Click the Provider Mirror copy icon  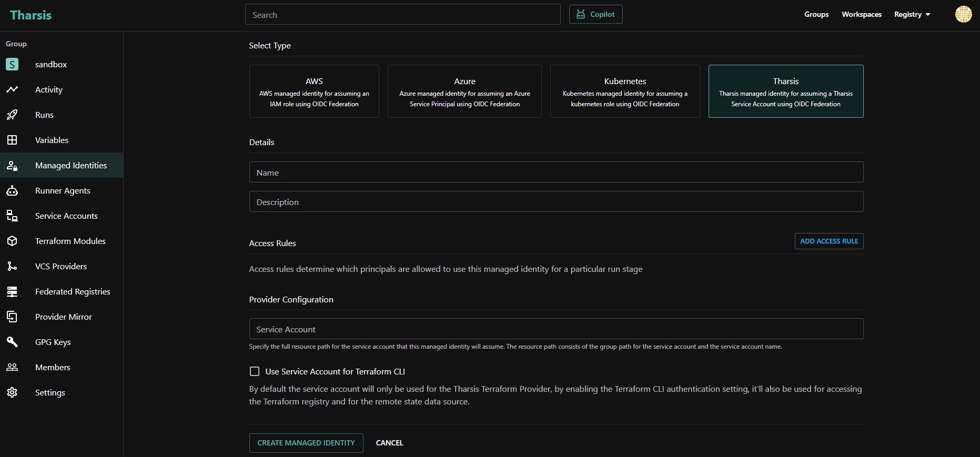coord(12,317)
